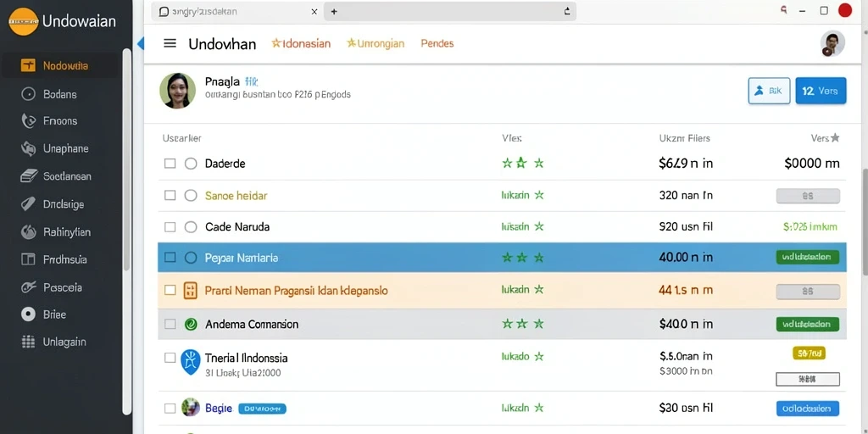Select the Daderde radio button
This screenshot has width=868, height=434.
tap(191, 164)
